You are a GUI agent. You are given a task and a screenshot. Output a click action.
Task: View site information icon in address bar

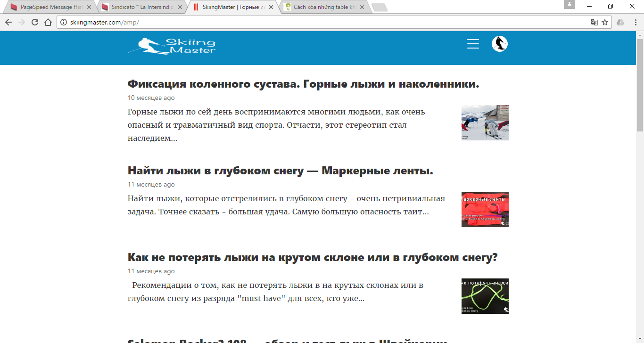coord(64,22)
